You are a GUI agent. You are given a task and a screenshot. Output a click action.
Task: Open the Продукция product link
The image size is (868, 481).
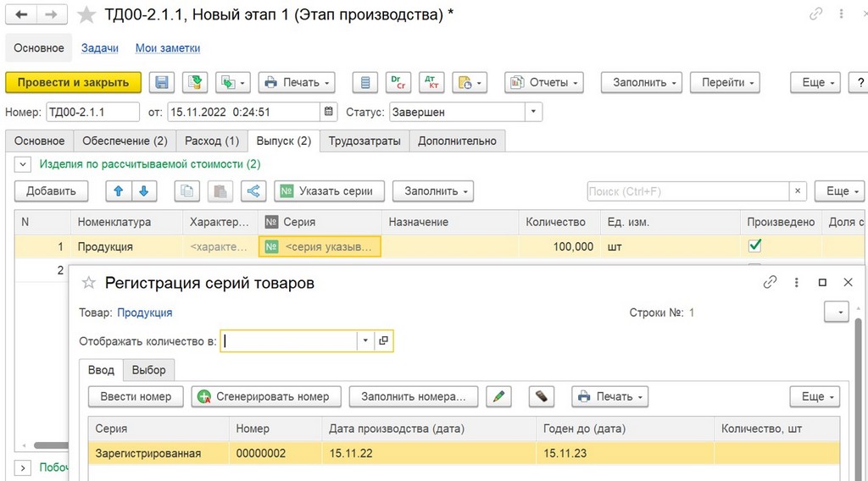144,312
